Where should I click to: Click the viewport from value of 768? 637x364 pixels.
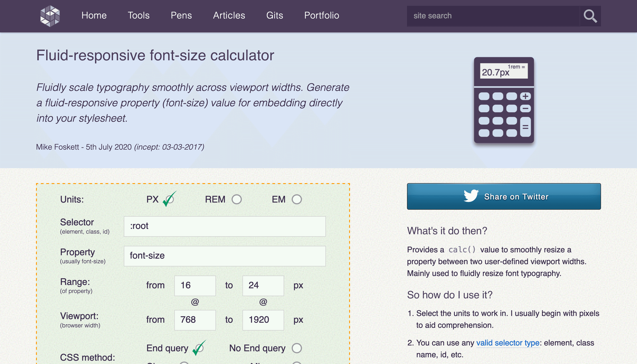click(x=195, y=320)
